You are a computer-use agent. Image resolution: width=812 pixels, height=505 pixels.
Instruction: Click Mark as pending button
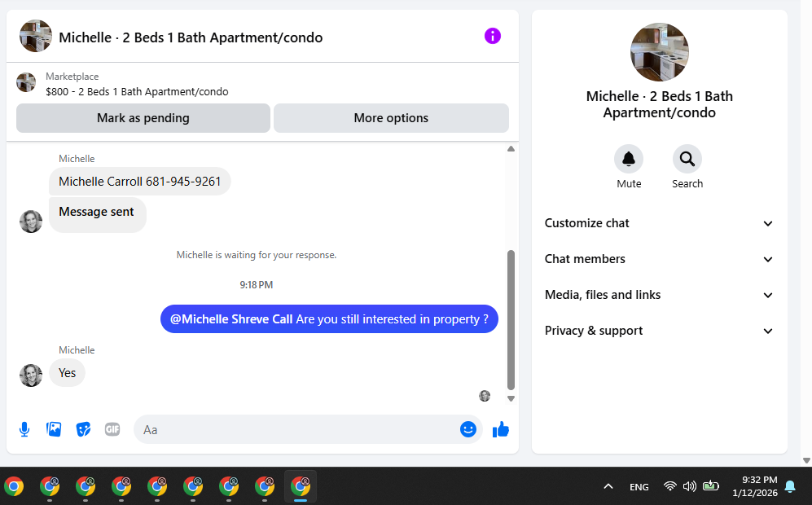coord(143,118)
